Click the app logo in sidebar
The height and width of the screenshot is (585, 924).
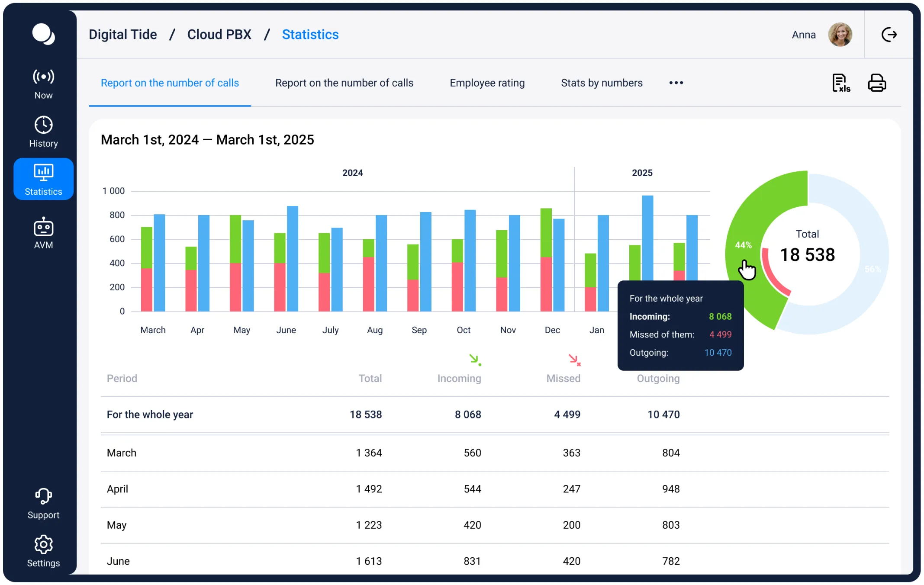point(43,34)
